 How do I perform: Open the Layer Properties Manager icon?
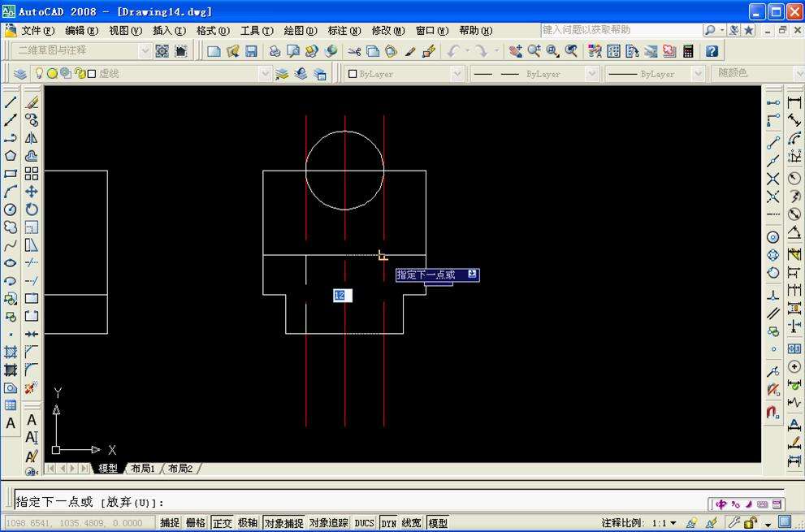20,74
